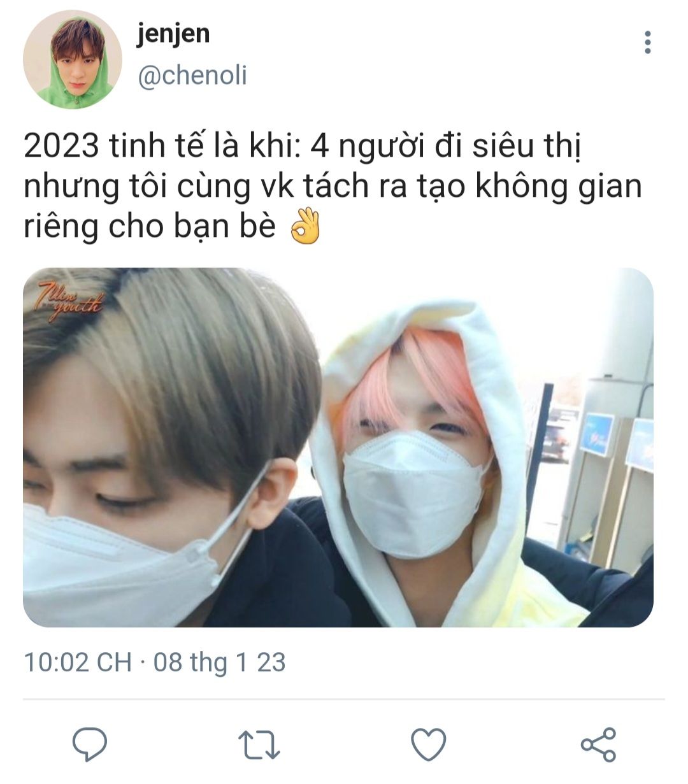Click the OK hand emoji in tweet
688x784 pixels.
305,225
